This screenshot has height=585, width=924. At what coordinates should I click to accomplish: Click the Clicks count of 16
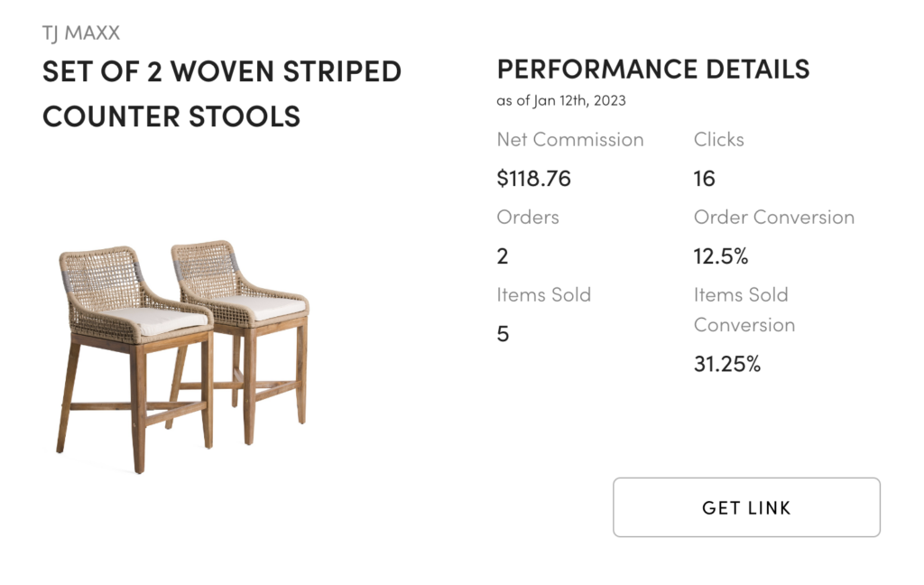704,178
